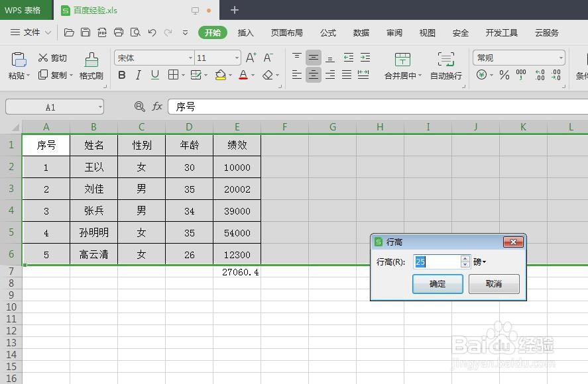Enable Wrap Text (自动换行)
This screenshot has height=384, width=588.
(x=446, y=66)
